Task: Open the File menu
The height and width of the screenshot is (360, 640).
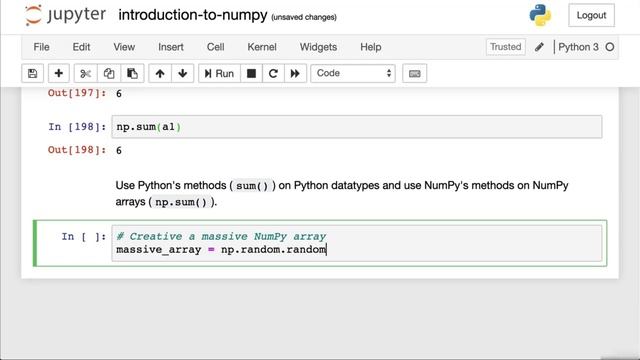Action: (41, 47)
